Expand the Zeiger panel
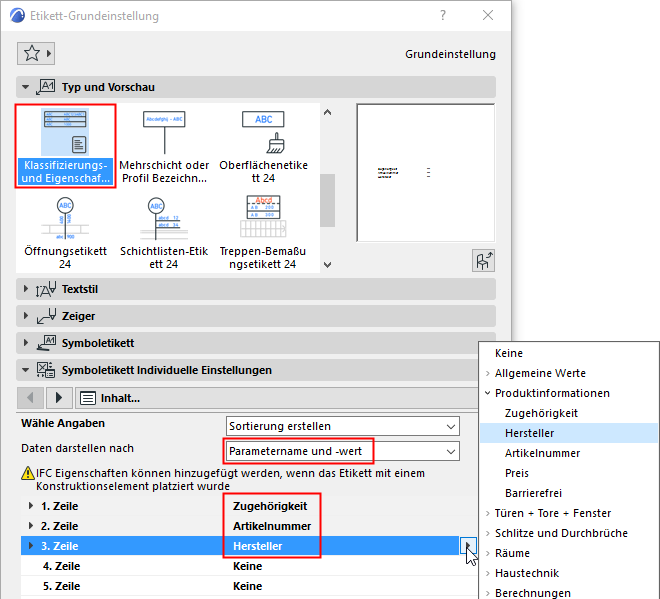This screenshot has height=599, width=660. (26, 316)
